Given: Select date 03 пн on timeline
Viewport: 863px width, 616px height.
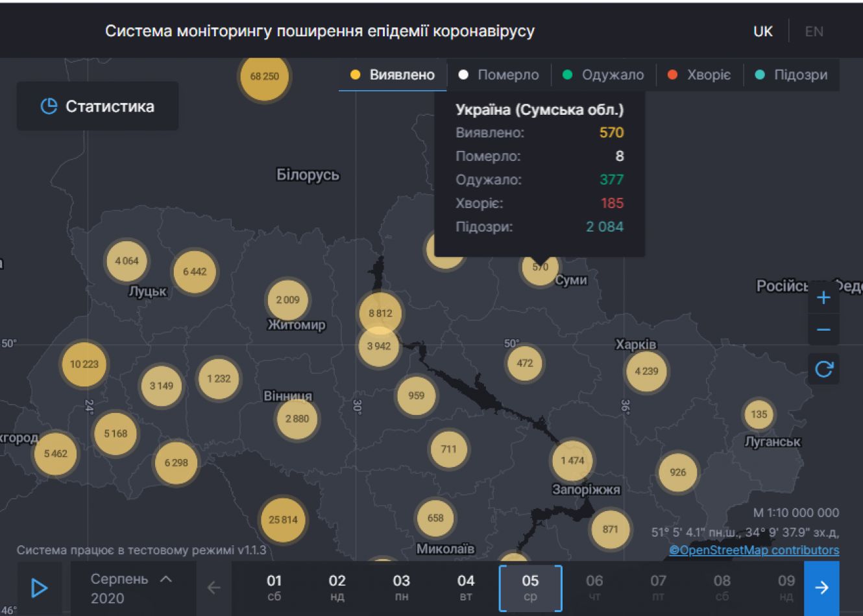Looking at the screenshot, I should coord(402,587).
